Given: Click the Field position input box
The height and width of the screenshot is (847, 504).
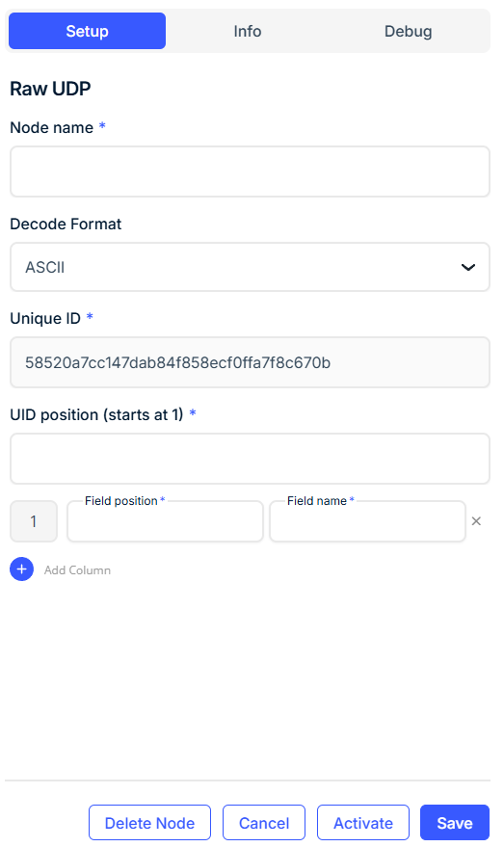Looking at the screenshot, I should point(166,521).
